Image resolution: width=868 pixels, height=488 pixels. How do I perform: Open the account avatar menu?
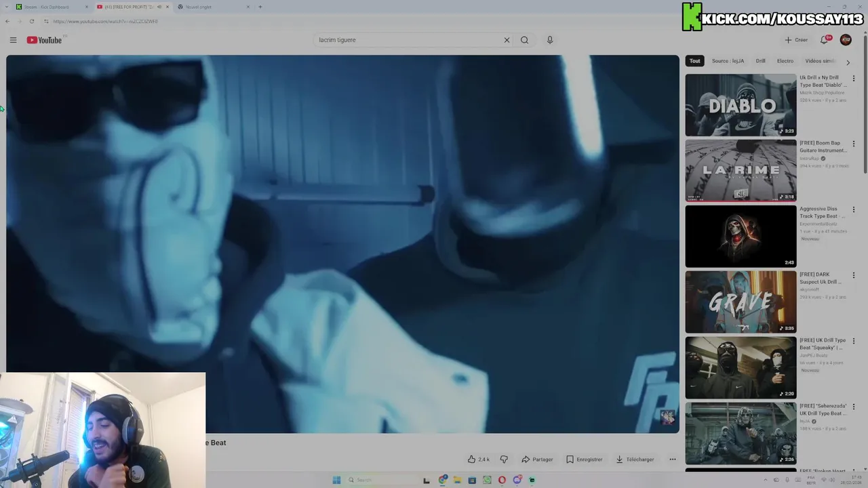(x=846, y=40)
